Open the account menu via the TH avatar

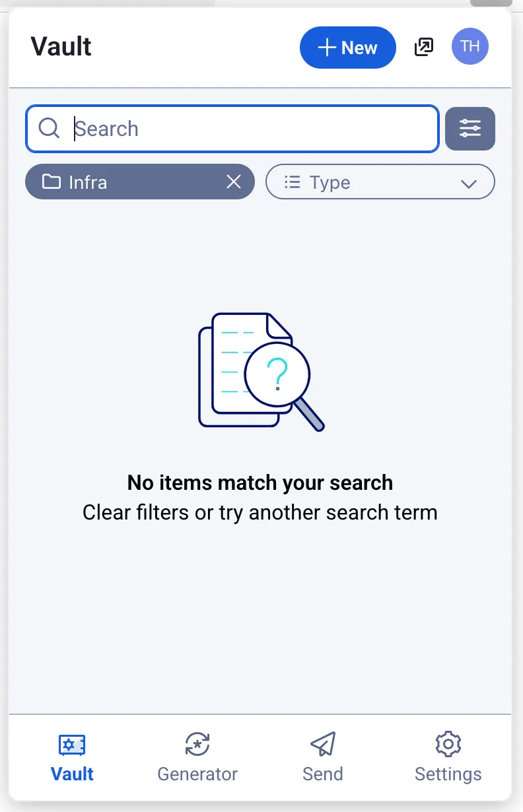click(x=470, y=46)
